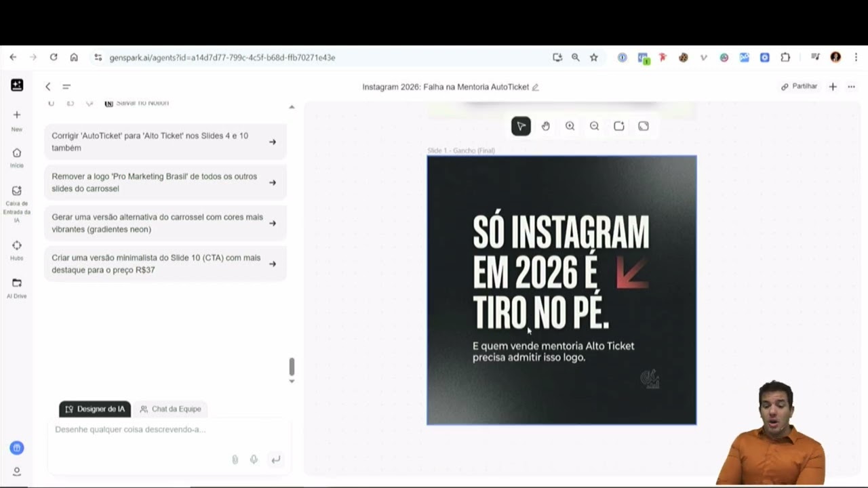Click chat panel scroll up arrow
Screen dimensions: 868x488
(x=292, y=107)
